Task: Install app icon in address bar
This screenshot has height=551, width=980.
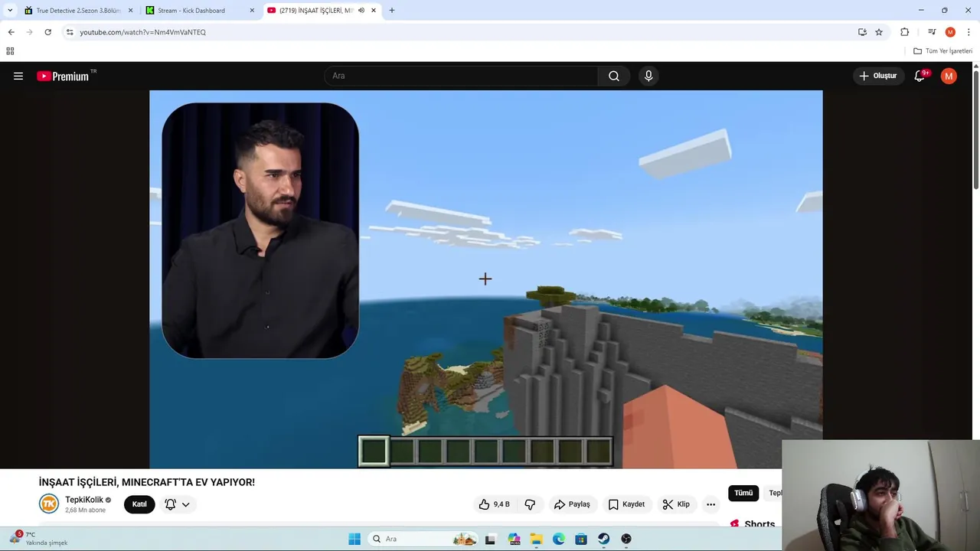Action: [x=862, y=32]
